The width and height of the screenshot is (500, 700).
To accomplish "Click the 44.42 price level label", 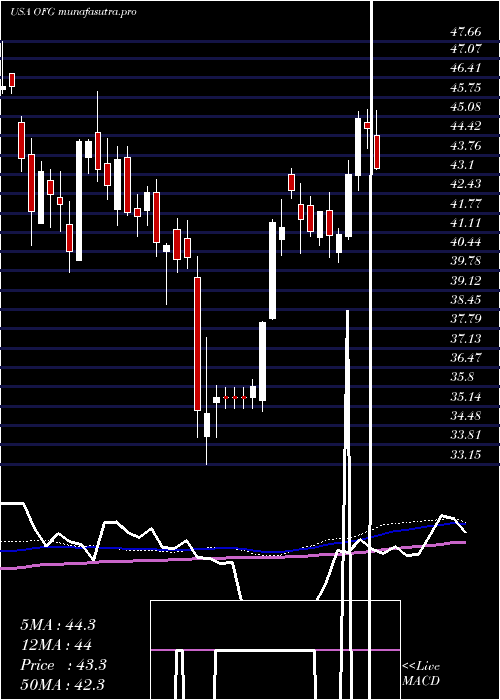I will coord(466,126).
